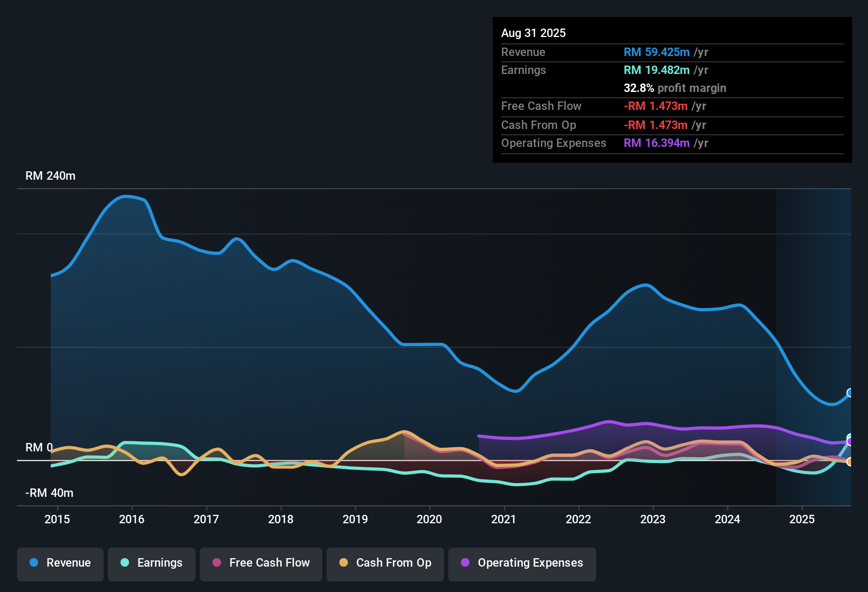The image size is (868, 592).
Task: Toggle the Earnings series visibility
Action: tap(151, 564)
